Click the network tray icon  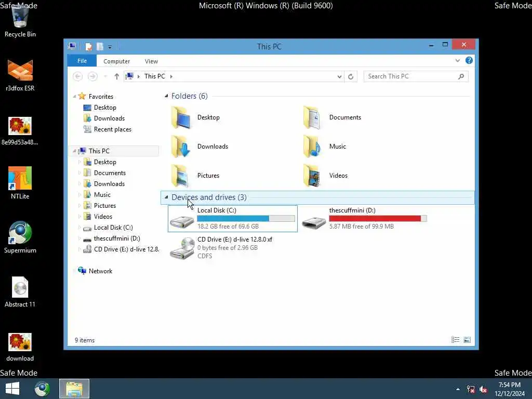pyautogui.click(x=471, y=389)
